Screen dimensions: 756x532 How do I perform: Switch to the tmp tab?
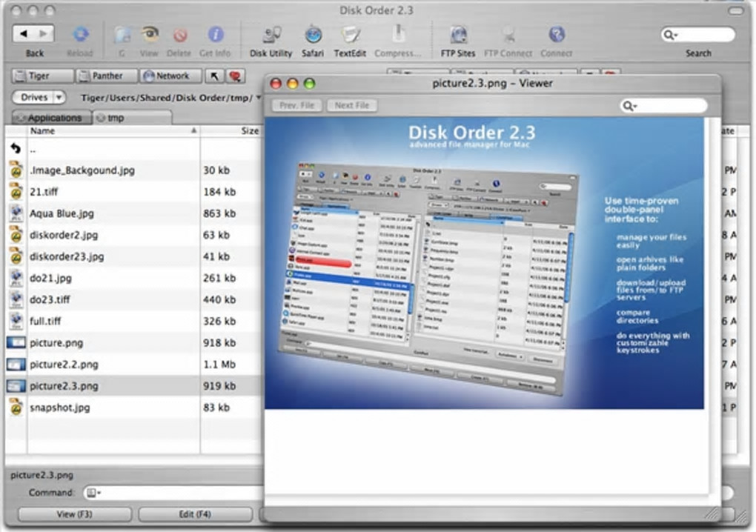pos(132,118)
